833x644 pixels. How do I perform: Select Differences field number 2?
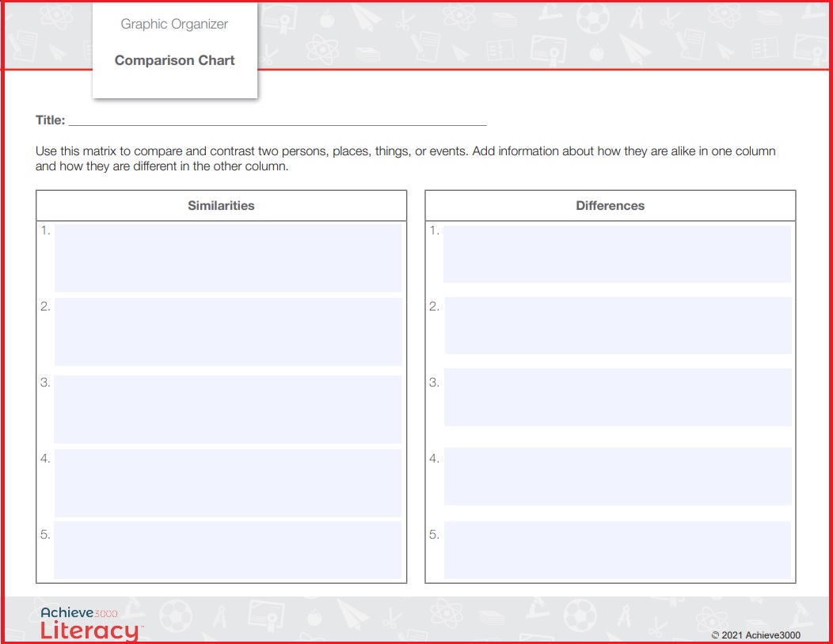click(618, 326)
